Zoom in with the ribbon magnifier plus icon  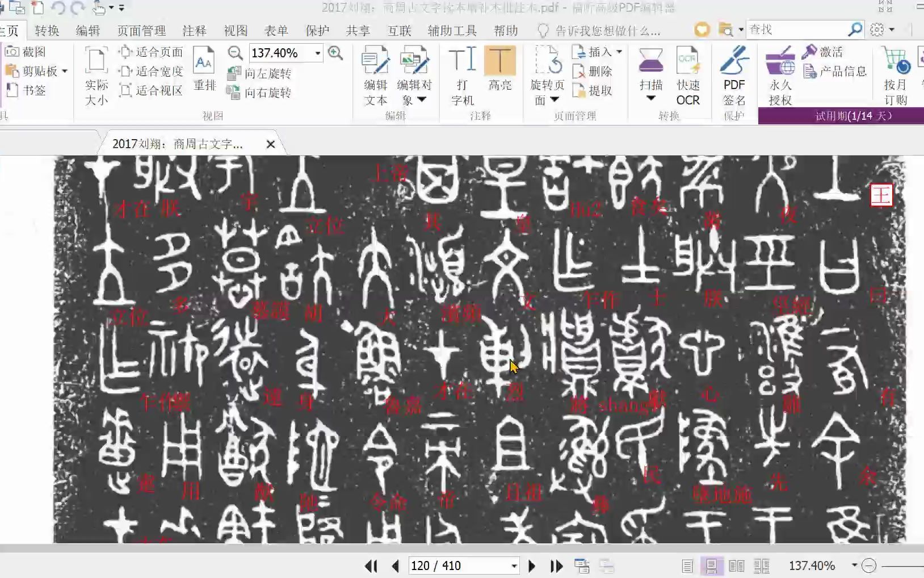coord(335,53)
